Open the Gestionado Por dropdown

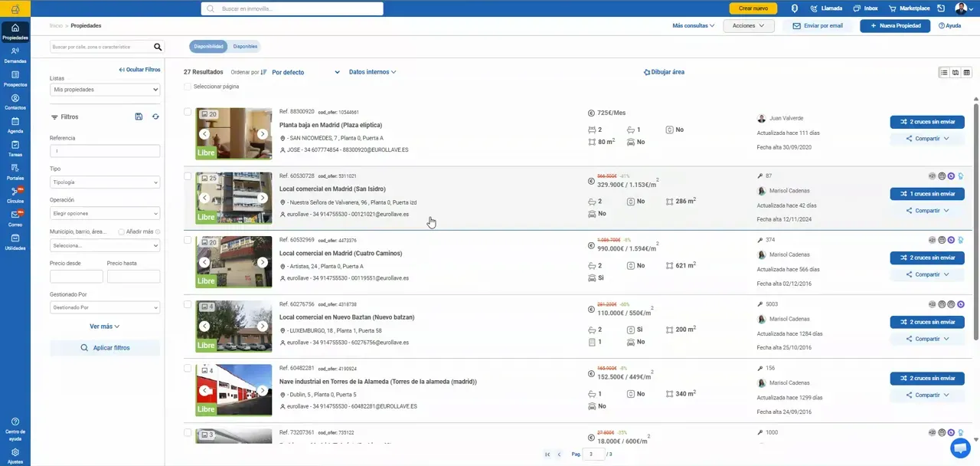105,307
